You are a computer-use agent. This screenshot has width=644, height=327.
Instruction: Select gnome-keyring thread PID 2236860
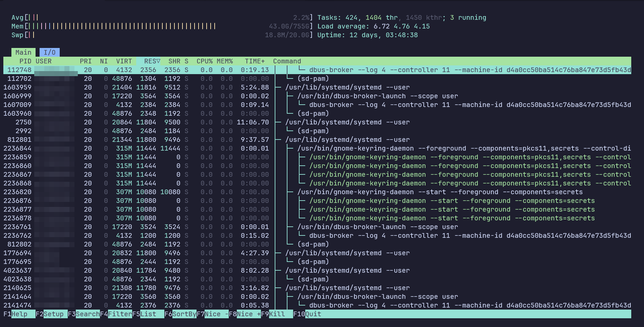point(317,166)
